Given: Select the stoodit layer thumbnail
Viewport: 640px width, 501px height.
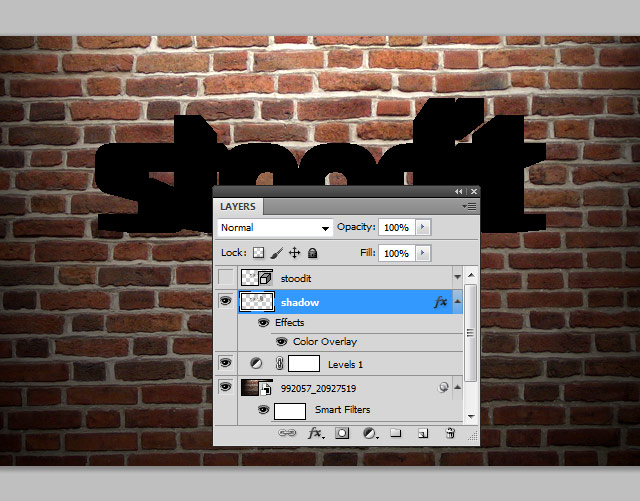Looking at the screenshot, I should [x=257, y=278].
